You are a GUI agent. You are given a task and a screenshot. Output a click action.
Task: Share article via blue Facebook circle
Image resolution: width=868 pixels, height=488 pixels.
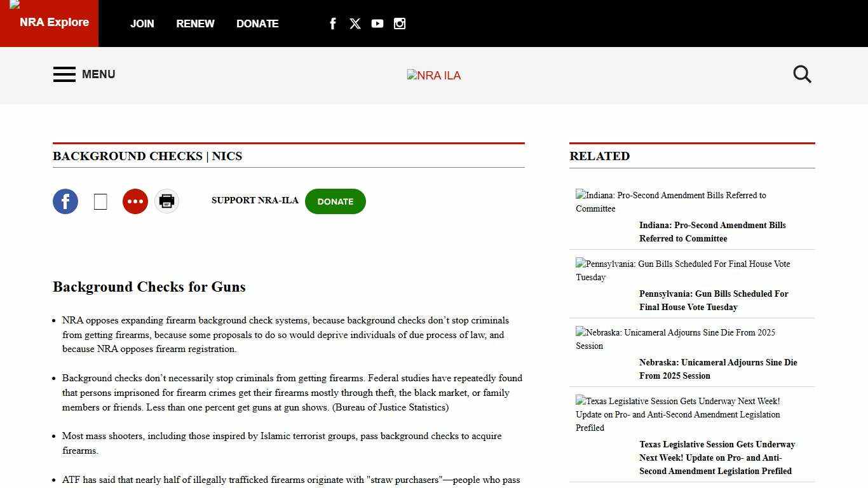coord(65,201)
